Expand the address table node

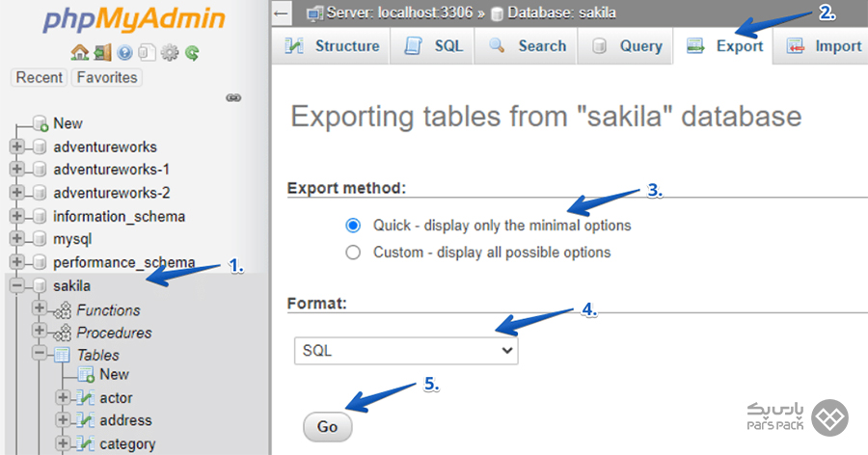pos(63,420)
